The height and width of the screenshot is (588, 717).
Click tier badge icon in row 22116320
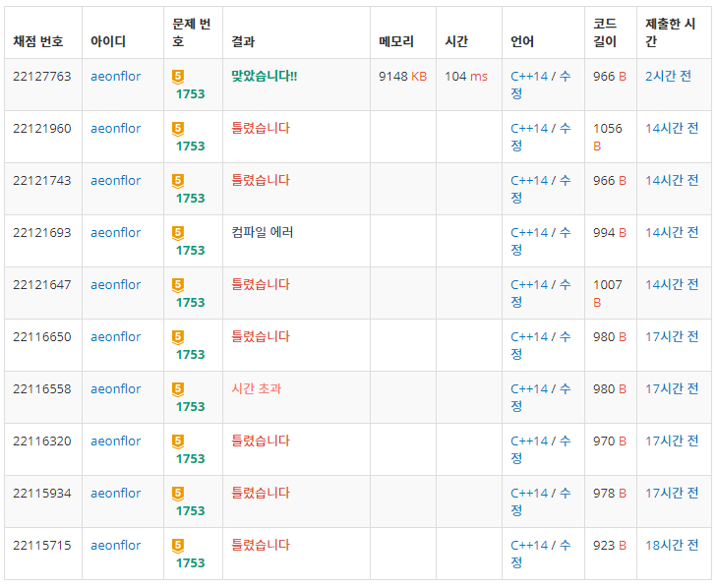click(x=178, y=441)
